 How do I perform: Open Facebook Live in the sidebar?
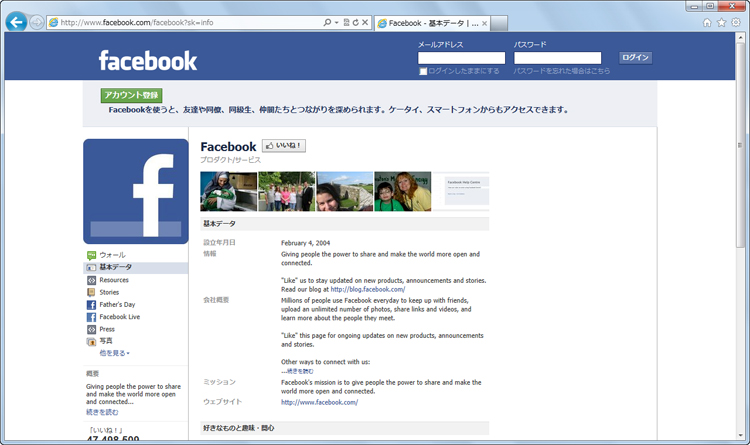(120, 317)
